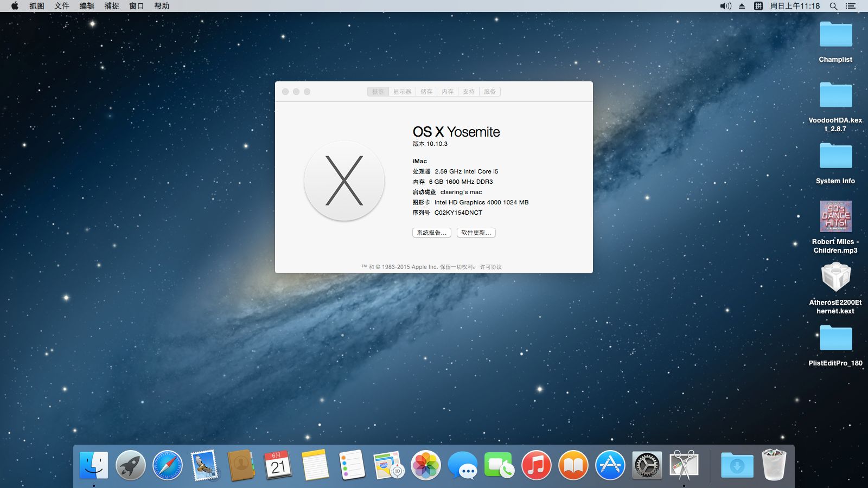
Task: Click the serial number C02KY154DNCT
Action: (x=458, y=213)
